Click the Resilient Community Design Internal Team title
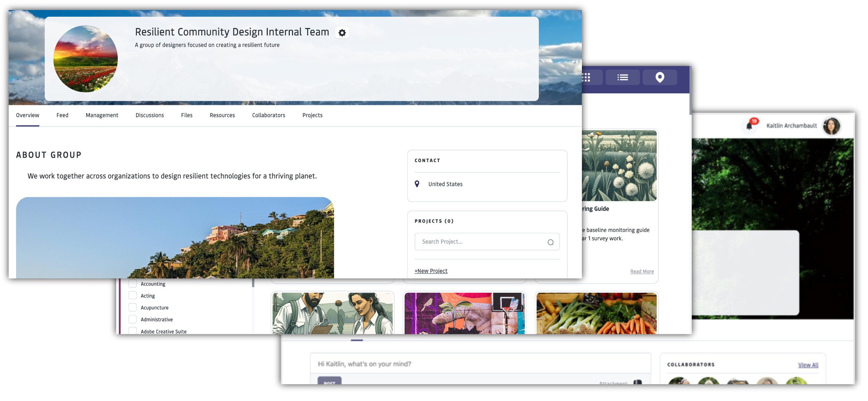The image size is (868, 401). pyautogui.click(x=232, y=32)
